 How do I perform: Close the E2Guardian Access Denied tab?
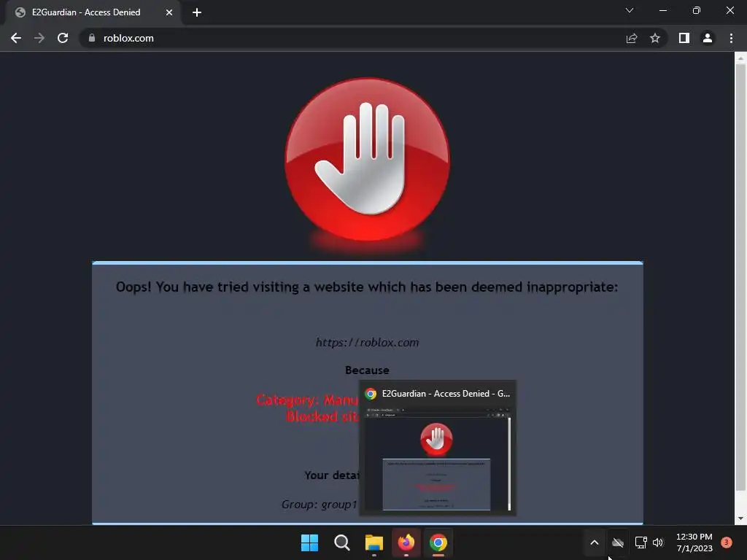[169, 12]
